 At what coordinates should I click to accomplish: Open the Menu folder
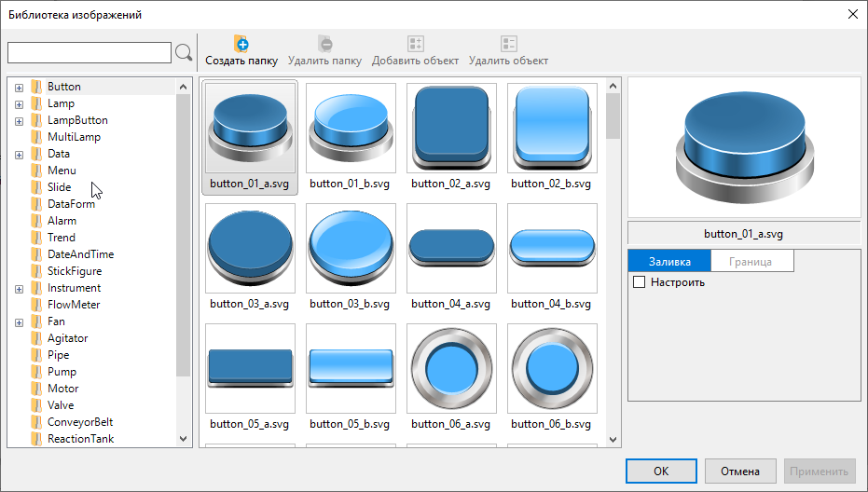pyautogui.click(x=62, y=171)
